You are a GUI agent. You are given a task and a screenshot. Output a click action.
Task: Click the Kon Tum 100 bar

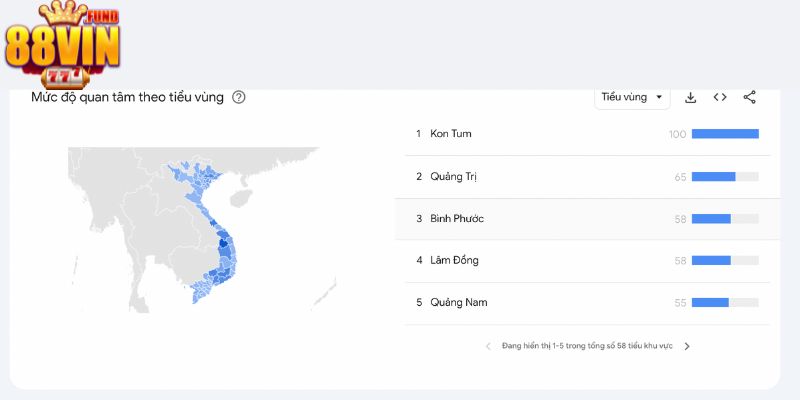point(725,134)
